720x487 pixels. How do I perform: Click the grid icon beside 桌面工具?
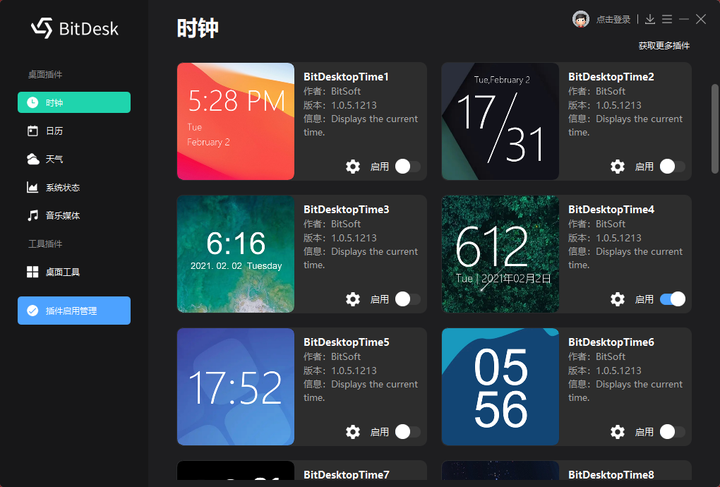(33, 272)
